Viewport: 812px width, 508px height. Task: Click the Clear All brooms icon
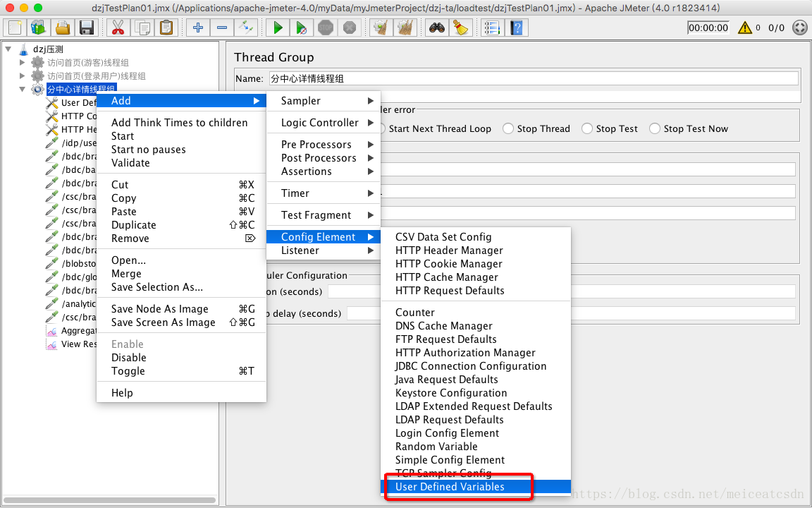405,28
